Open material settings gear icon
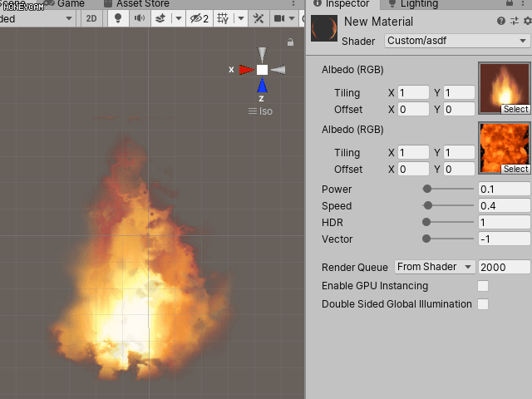Viewport: 532px width, 399px height. click(x=527, y=21)
